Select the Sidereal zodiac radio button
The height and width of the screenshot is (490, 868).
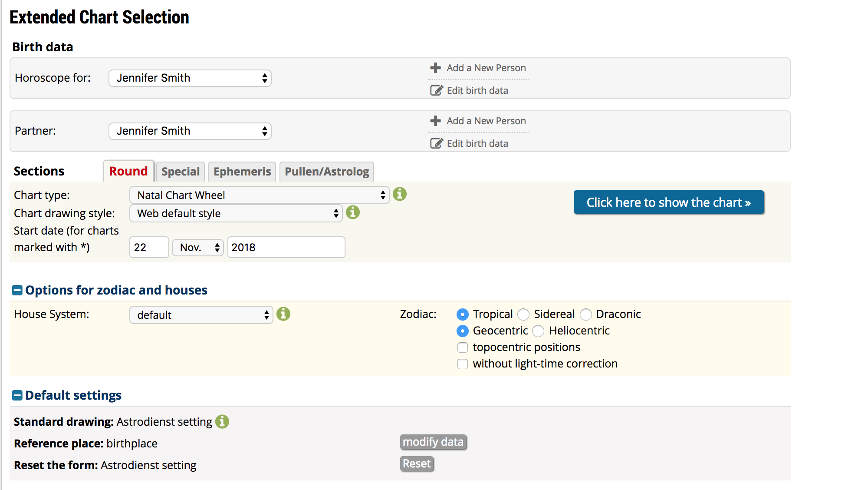click(523, 314)
